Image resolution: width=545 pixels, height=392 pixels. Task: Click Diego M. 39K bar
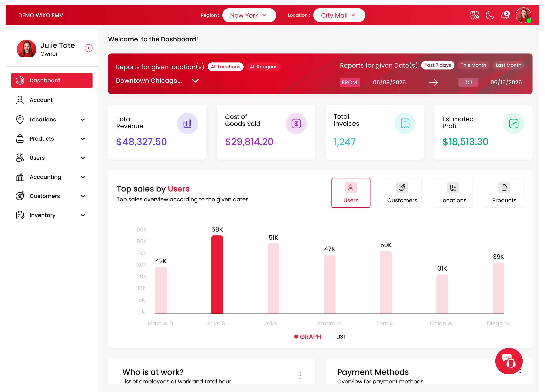pos(498,288)
